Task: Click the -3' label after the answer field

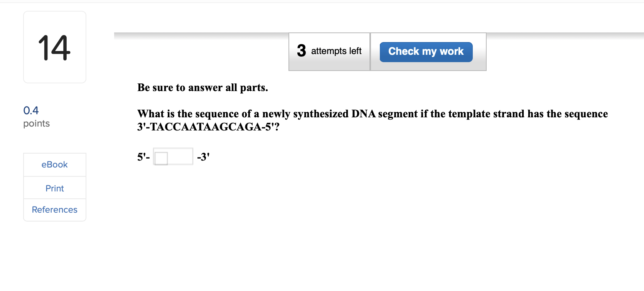Action: (x=203, y=156)
